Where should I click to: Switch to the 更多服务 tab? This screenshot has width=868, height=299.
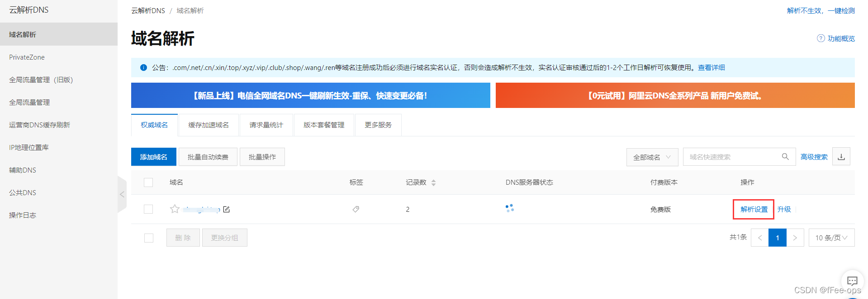378,125
